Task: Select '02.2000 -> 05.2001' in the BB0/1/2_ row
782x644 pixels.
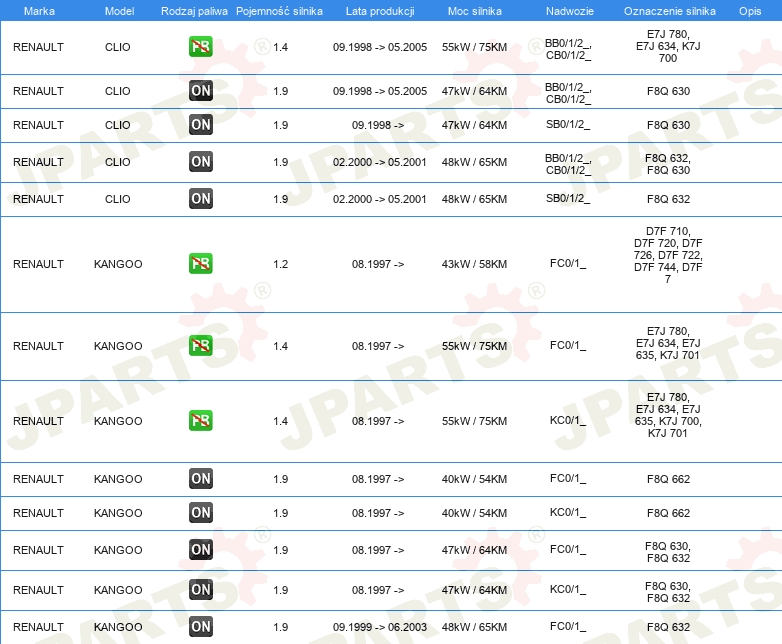Action: point(380,162)
